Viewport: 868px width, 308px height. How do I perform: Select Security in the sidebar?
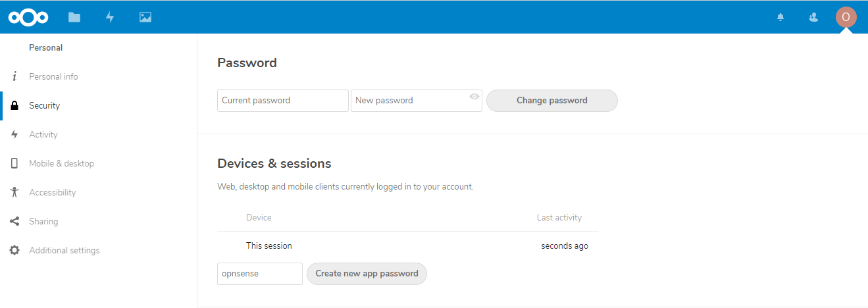(44, 105)
